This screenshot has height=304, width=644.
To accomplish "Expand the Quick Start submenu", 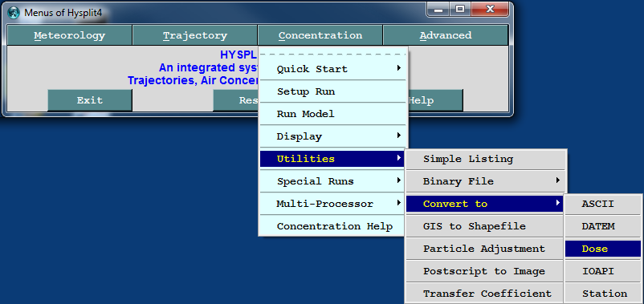I will [333, 69].
